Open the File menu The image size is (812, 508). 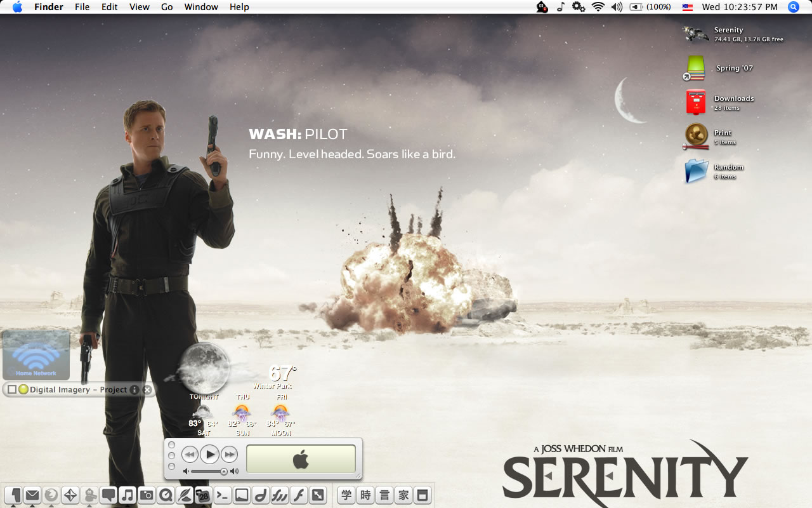coord(82,7)
